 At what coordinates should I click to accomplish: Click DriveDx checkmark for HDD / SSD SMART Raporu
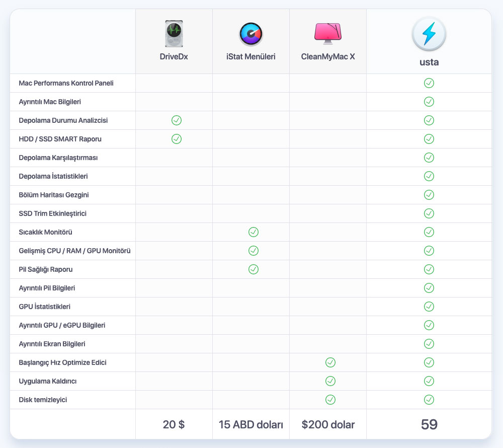(x=177, y=139)
